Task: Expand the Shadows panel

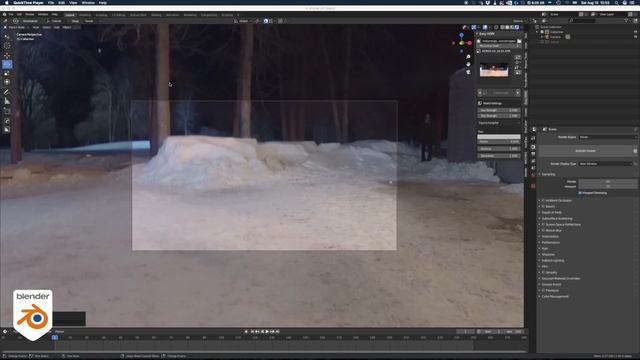Action: (548, 254)
